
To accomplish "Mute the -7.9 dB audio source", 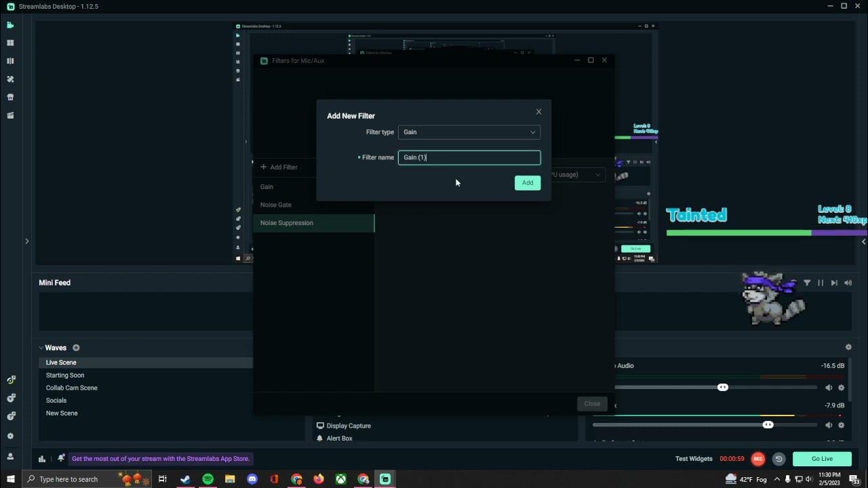I will tap(829, 425).
